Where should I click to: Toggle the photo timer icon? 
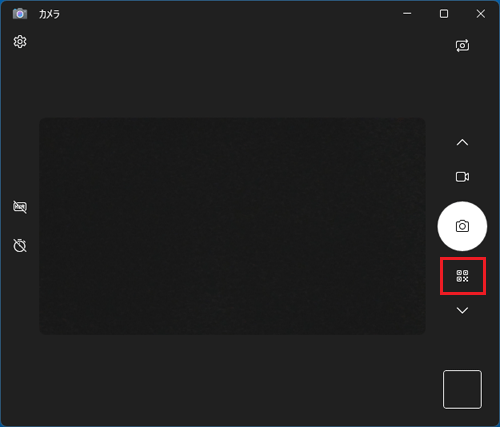pos(20,245)
